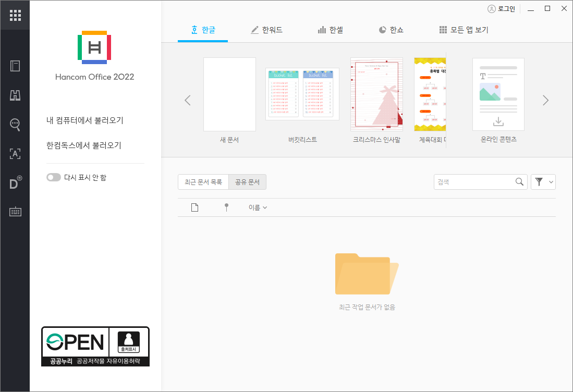Viewport: 573px width, 392px height.
Task: Click the document type column icon
Action: (195, 207)
